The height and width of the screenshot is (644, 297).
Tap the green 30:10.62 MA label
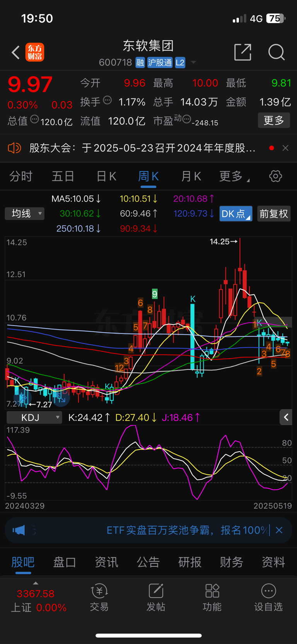[80, 213]
